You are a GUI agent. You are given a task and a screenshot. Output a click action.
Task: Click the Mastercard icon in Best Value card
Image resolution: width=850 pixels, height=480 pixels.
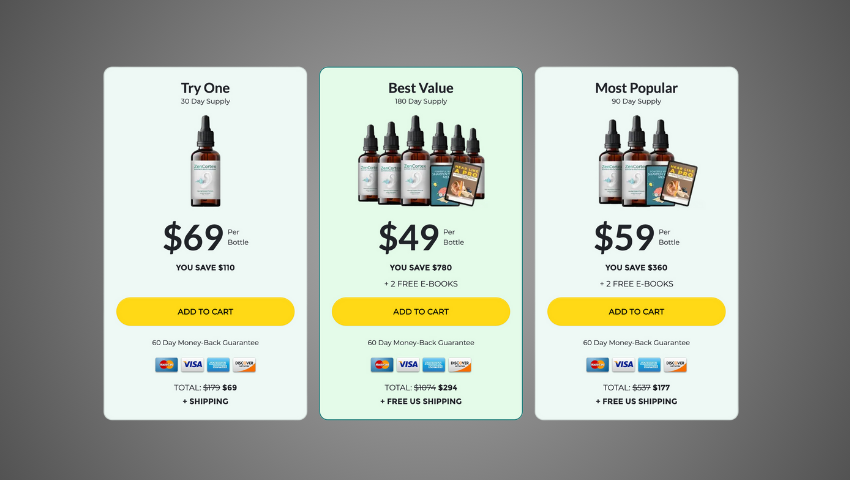382,364
